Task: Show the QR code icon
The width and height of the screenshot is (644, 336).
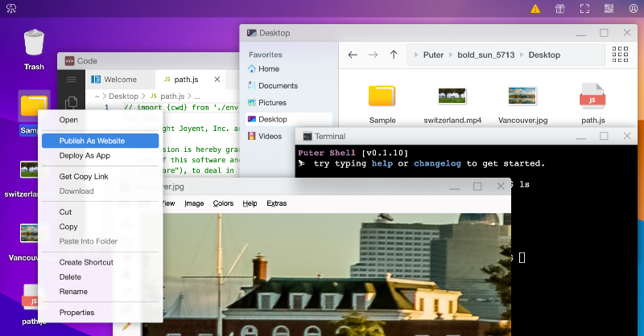Action: pyautogui.click(x=609, y=9)
